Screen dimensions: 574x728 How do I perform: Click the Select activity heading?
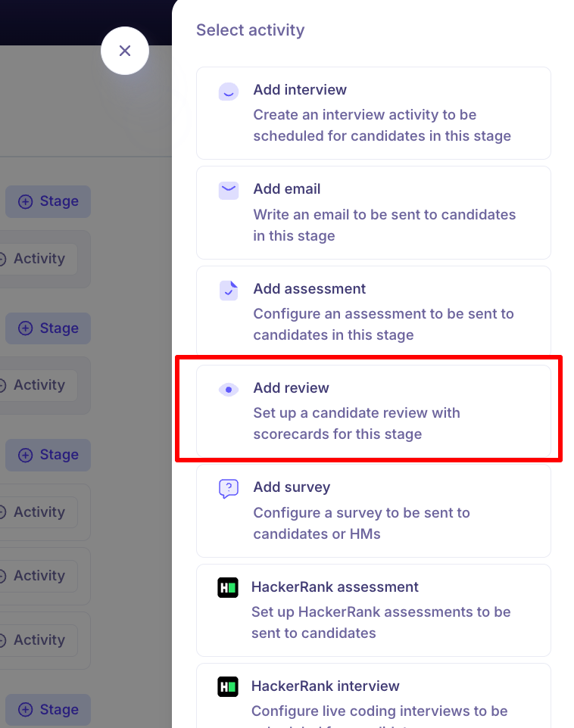[250, 30]
